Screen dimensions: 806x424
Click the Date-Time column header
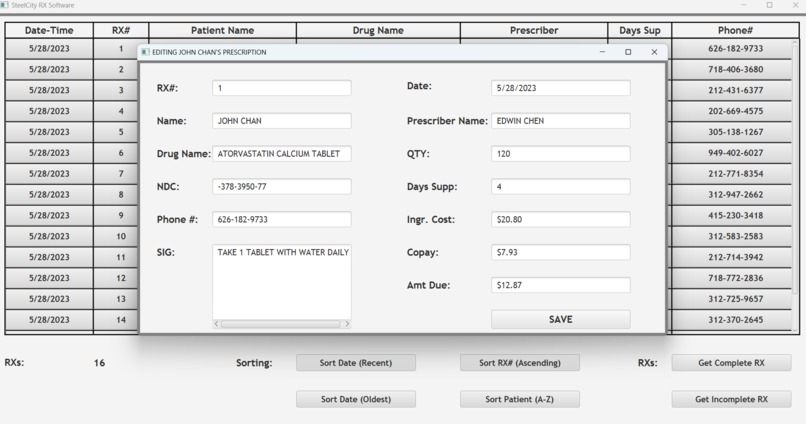tap(49, 30)
